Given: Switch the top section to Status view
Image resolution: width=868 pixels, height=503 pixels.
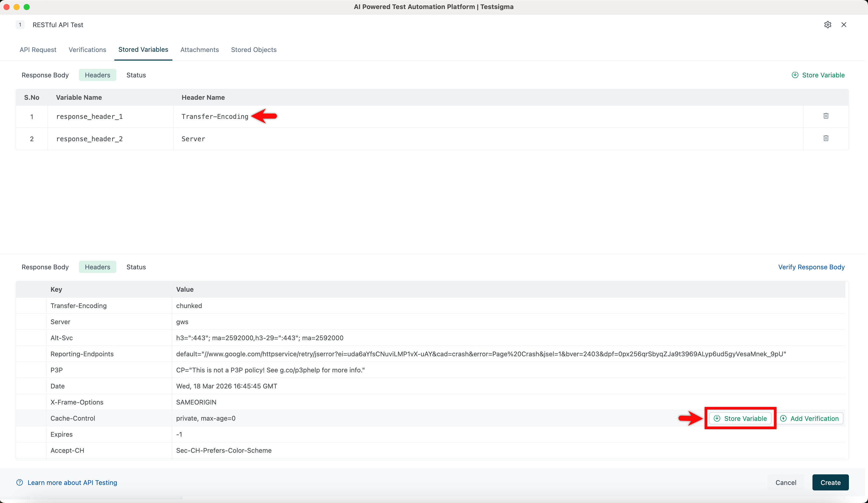Looking at the screenshot, I should pyautogui.click(x=136, y=75).
